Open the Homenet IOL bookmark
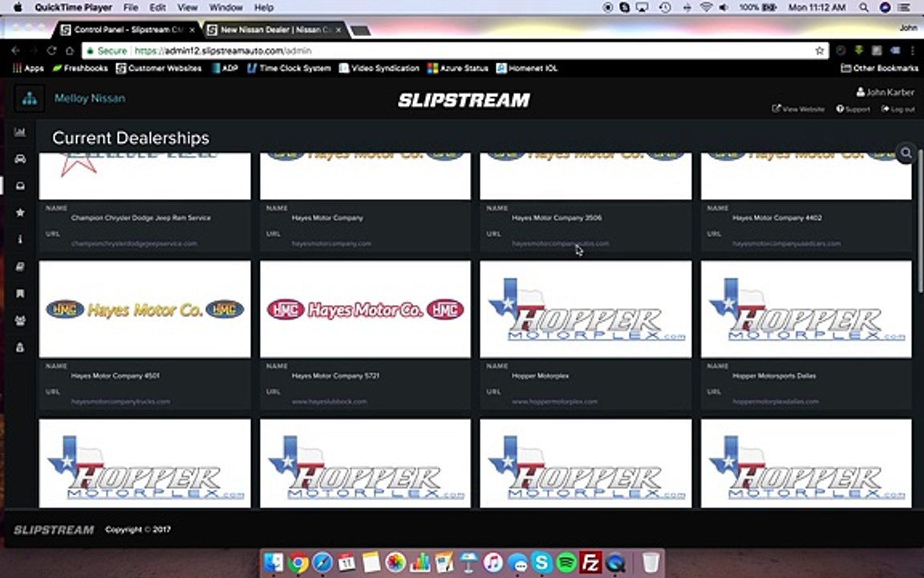 [x=527, y=68]
